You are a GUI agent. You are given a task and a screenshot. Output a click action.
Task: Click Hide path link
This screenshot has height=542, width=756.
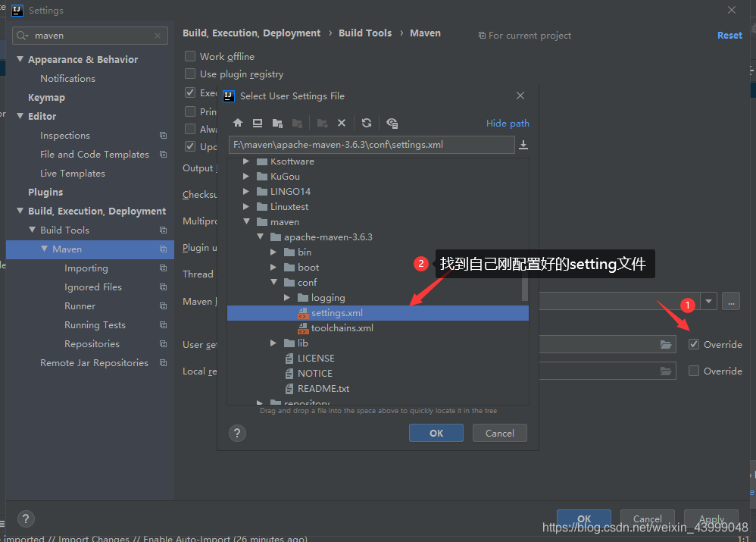(508, 123)
